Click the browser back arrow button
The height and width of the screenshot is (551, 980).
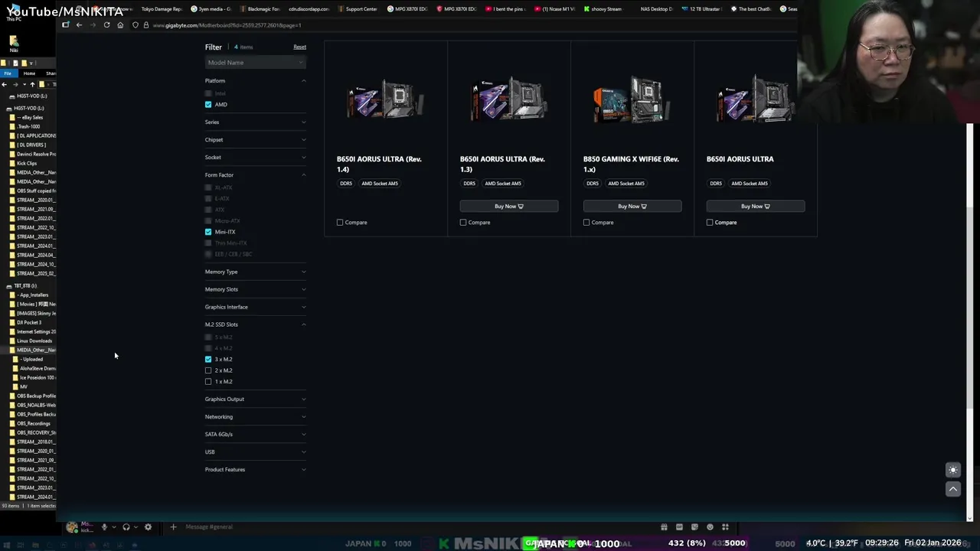79,25
